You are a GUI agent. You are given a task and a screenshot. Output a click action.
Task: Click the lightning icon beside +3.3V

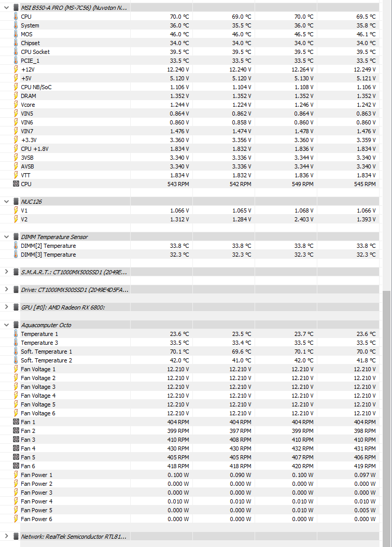pyautogui.click(x=16, y=140)
